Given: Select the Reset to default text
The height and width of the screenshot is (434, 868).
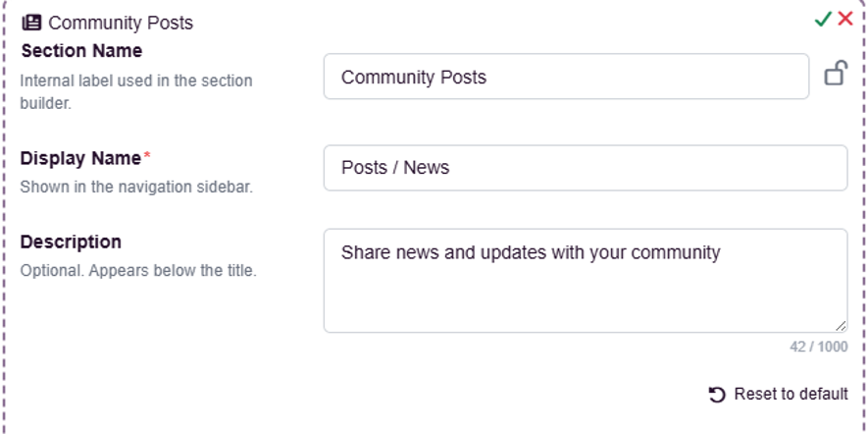Looking at the screenshot, I should pos(791,394).
